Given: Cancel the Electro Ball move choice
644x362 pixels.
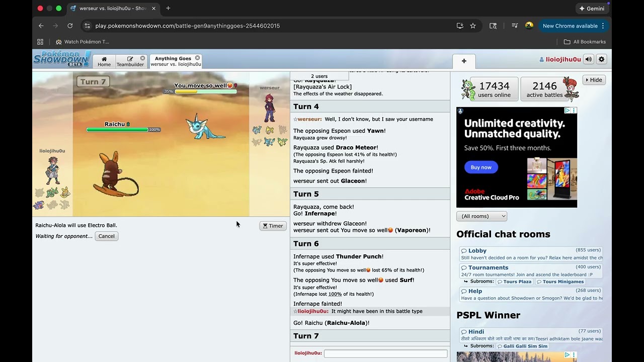Looking at the screenshot, I should coord(106,236).
